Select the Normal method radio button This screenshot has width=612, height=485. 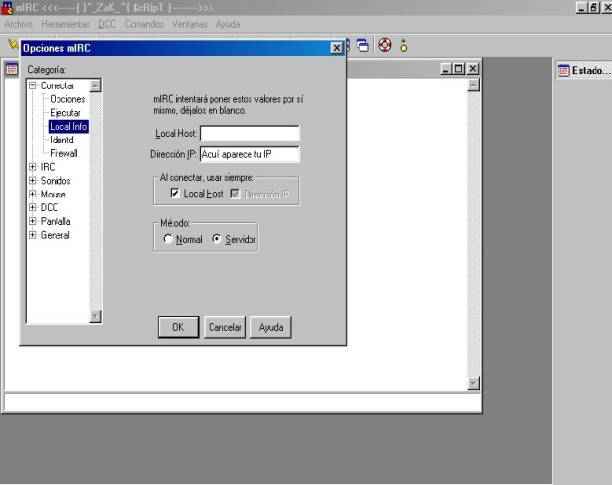click(x=168, y=238)
